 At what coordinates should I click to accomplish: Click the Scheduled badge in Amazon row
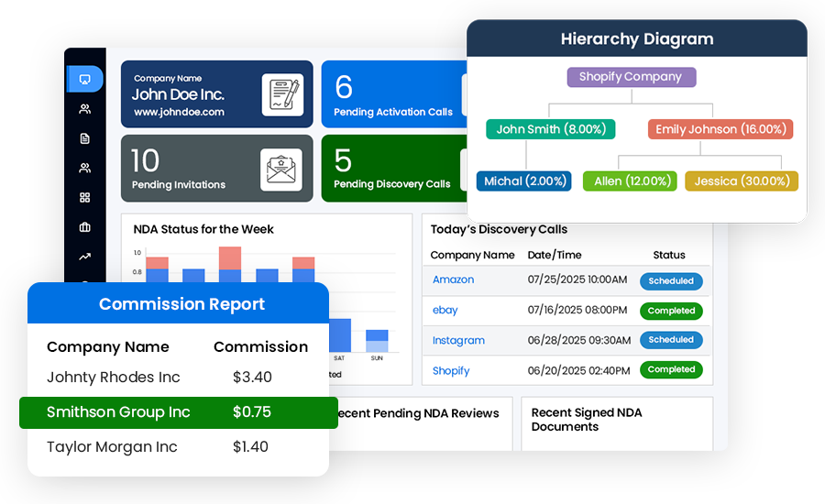[x=671, y=281]
